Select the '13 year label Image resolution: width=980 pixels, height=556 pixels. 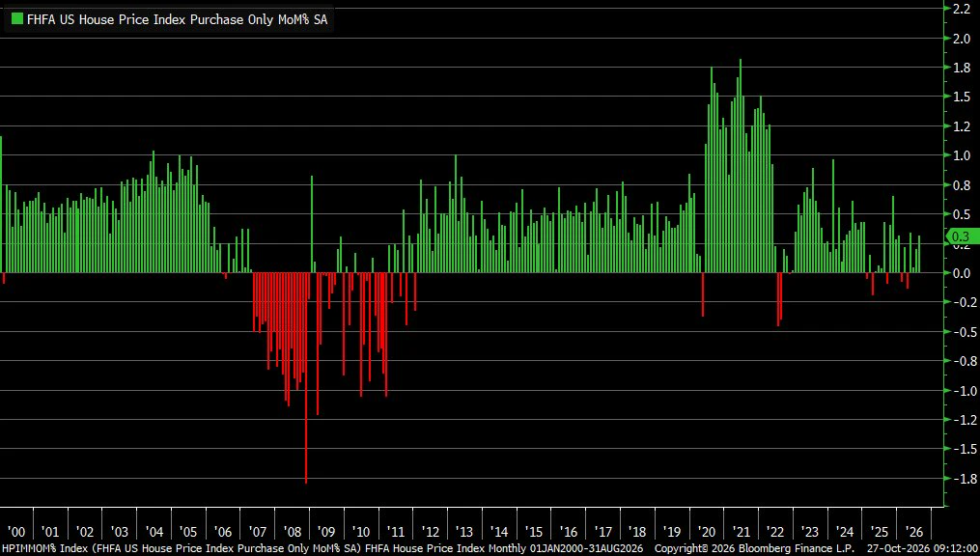[464, 532]
